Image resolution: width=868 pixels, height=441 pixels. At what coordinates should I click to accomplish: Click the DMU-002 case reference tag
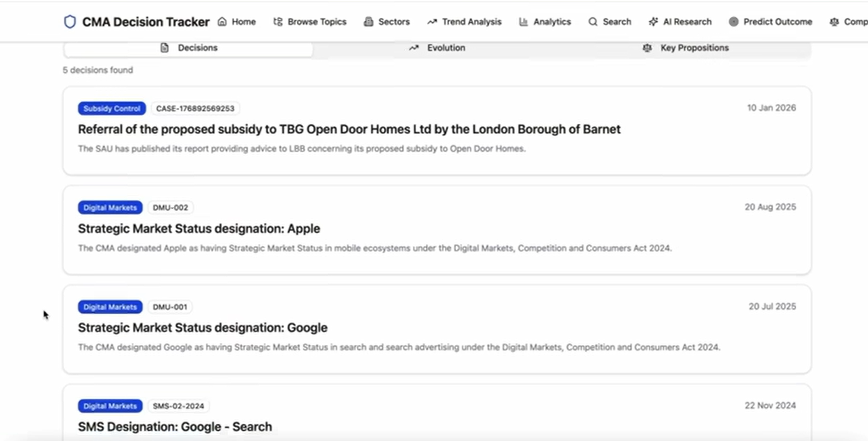click(170, 208)
